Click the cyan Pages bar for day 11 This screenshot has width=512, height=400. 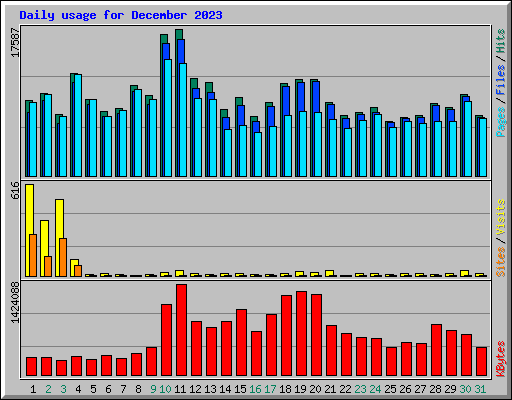tap(183, 120)
